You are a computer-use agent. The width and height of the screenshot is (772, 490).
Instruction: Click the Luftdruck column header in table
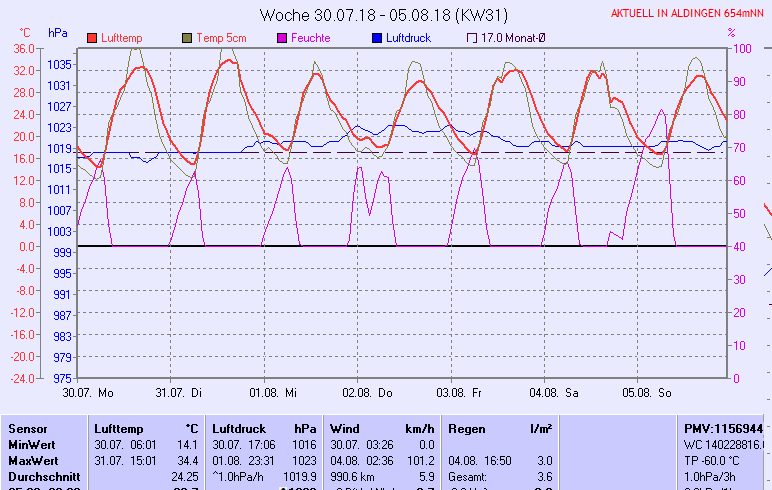coord(237,428)
